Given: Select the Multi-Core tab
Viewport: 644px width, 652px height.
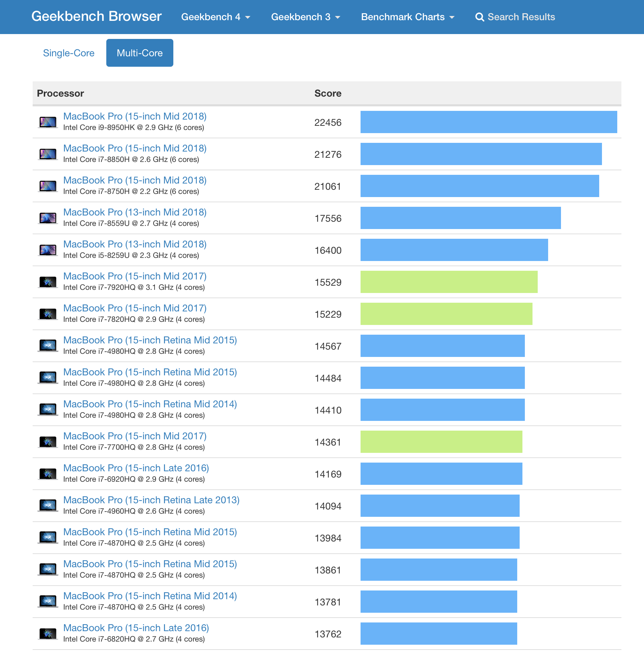Looking at the screenshot, I should tap(140, 53).
